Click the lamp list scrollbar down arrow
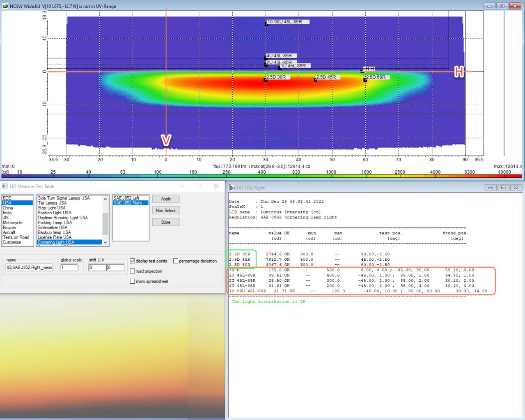 coord(105,242)
